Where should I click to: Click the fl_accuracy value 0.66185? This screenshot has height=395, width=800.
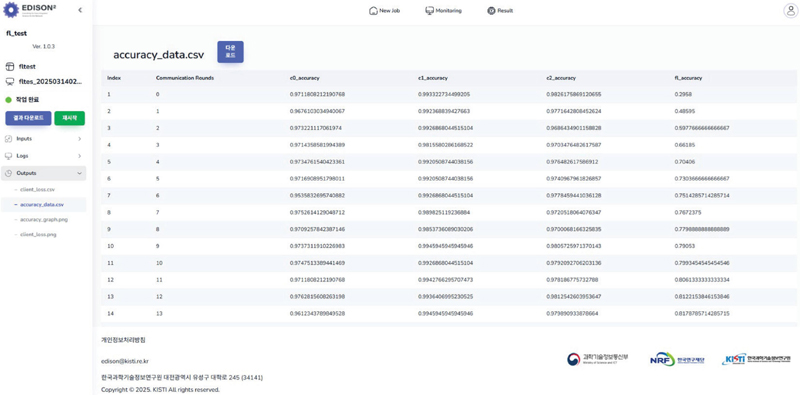pos(685,145)
